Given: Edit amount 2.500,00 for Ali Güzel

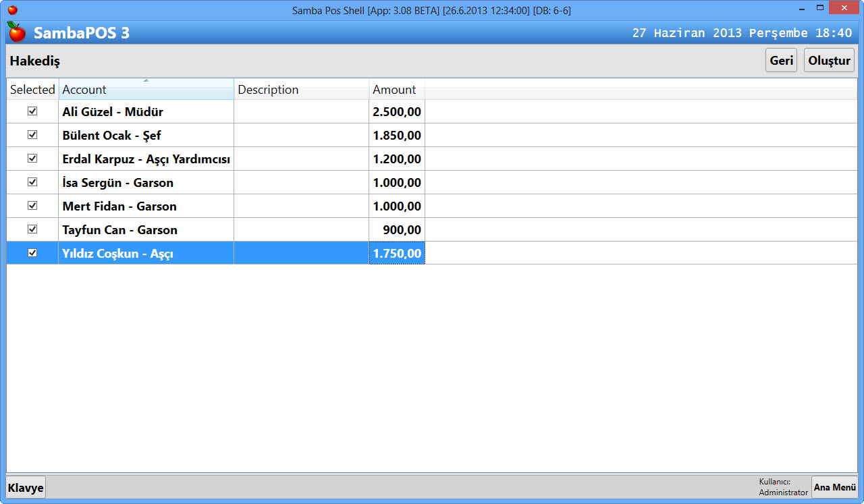Looking at the screenshot, I should [x=397, y=112].
